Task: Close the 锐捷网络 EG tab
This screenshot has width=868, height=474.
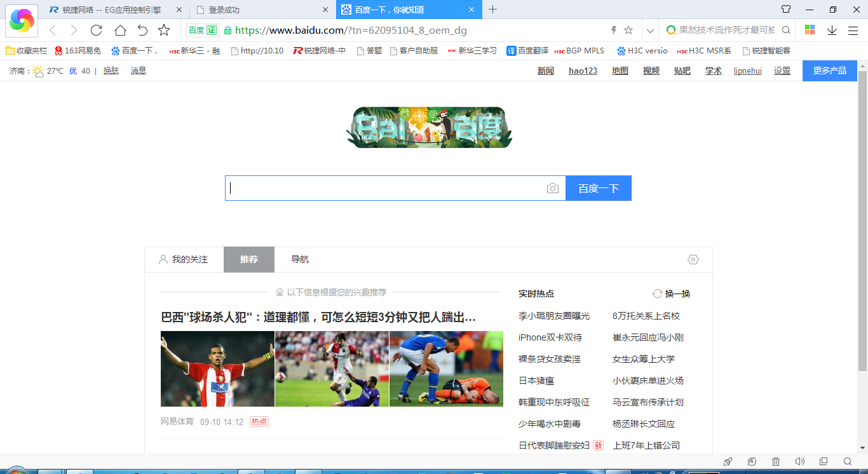Action: (x=179, y=10)
